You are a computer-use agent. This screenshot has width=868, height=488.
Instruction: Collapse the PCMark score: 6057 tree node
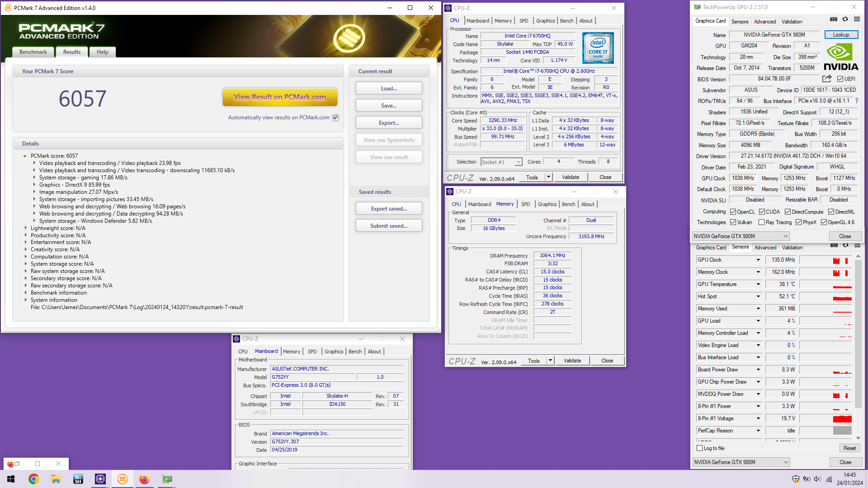[x=25, y=156]
